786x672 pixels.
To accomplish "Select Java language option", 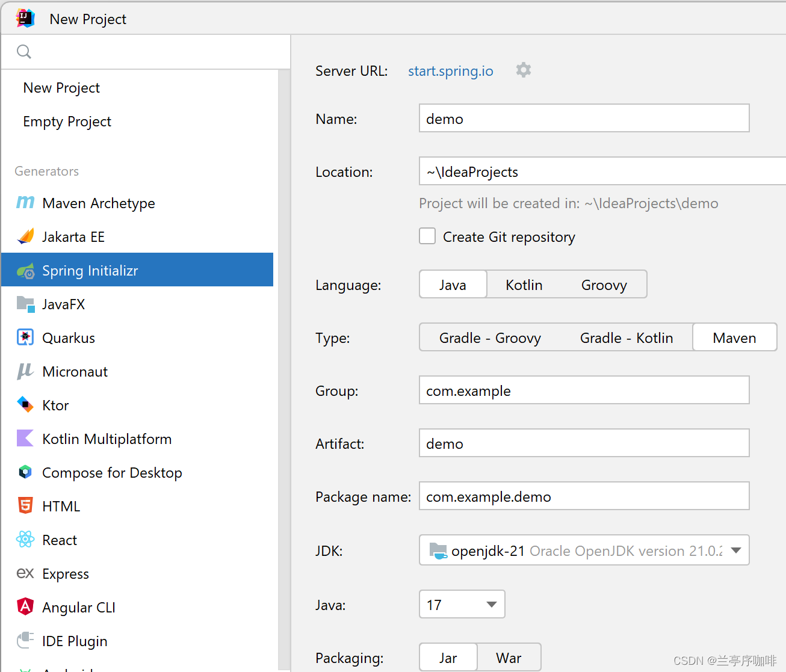I will 453,285.
